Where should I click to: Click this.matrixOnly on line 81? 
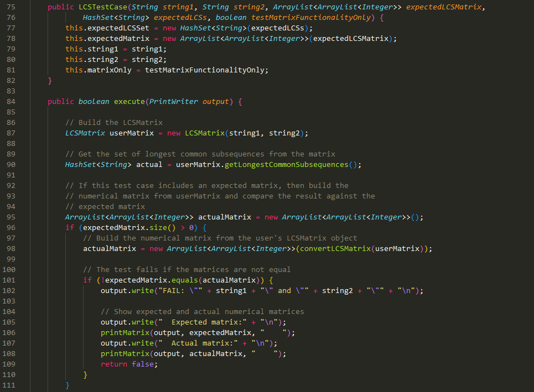[98, 70]
